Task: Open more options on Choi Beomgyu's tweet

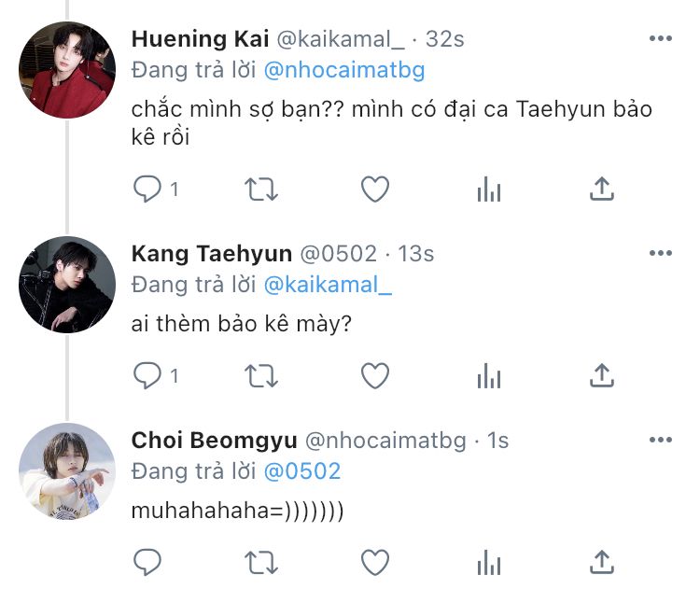Action: tap(660, 440)
